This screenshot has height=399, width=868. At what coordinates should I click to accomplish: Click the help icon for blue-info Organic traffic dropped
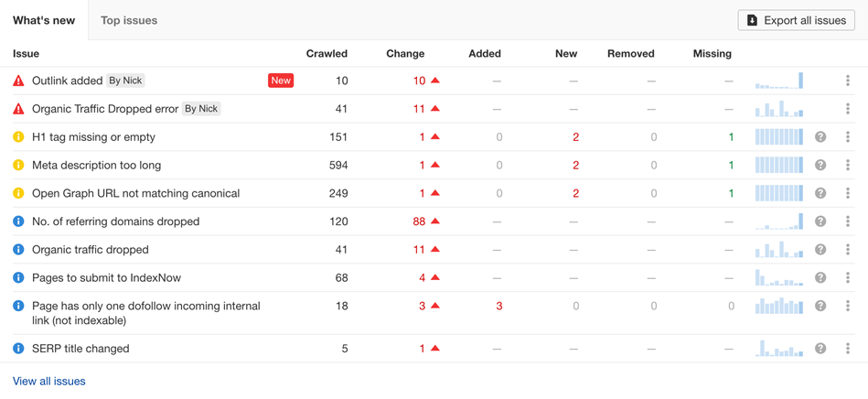820,250
